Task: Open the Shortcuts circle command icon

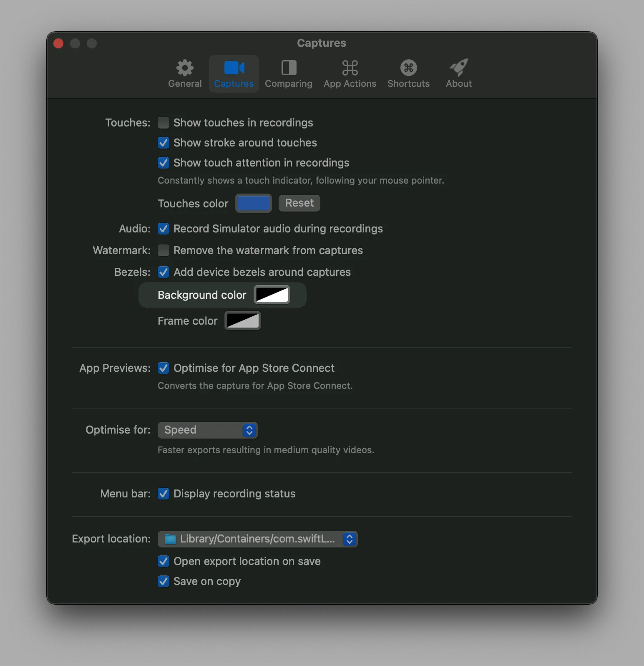Action: (x=408, y=68)
